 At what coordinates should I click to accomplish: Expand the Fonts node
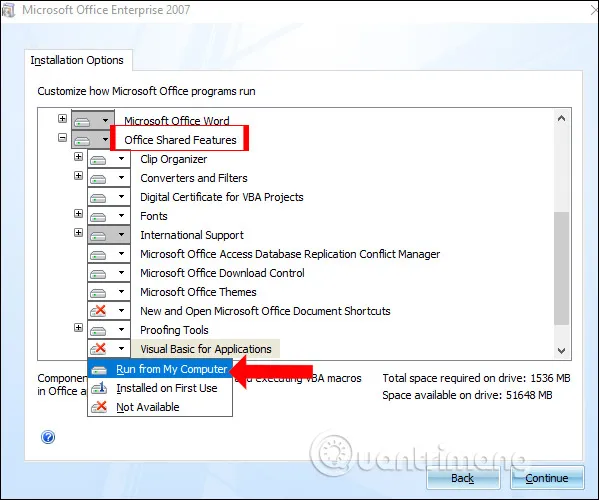(78, 214)
